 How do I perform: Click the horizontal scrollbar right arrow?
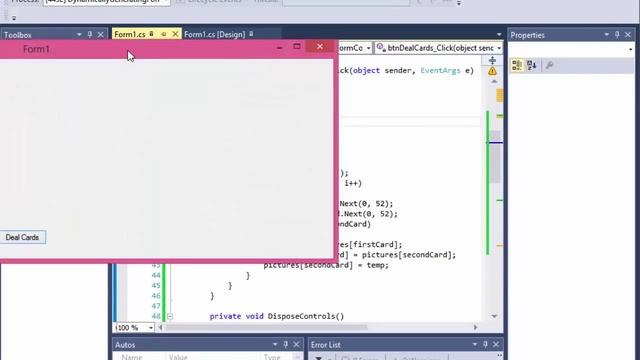click(x=475, y=327)
